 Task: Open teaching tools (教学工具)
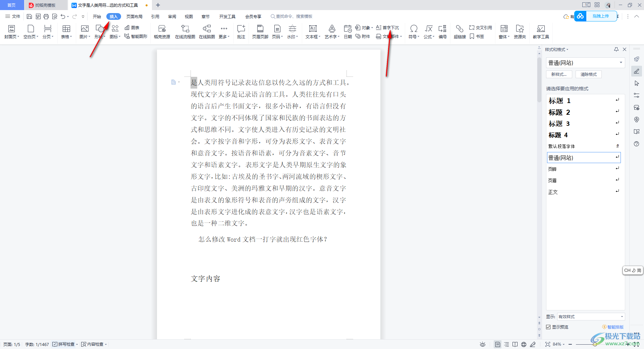pos(541,32)
